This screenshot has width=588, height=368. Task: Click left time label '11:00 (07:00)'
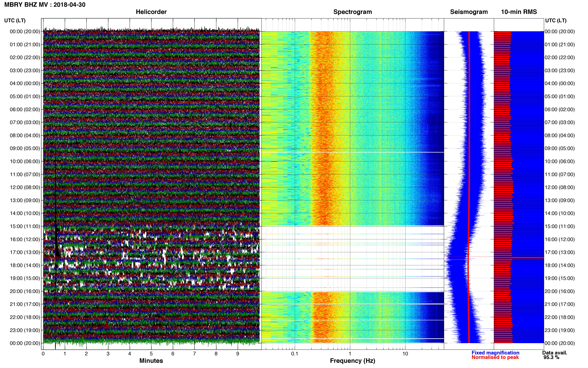25,174
